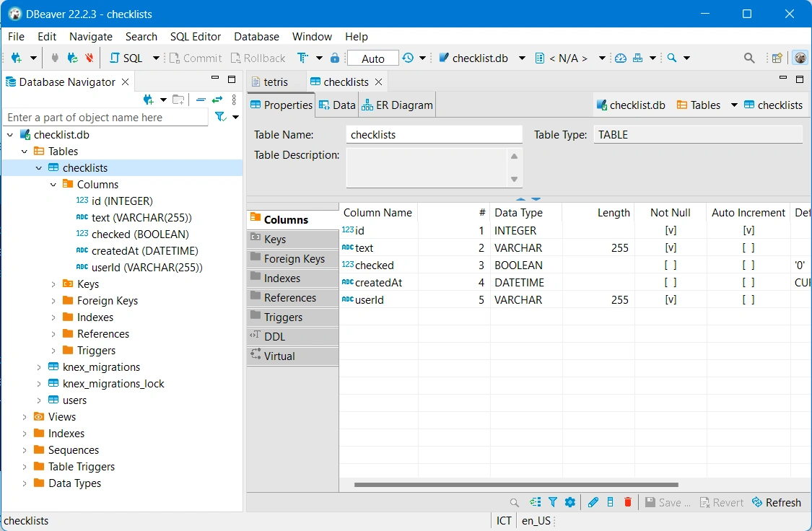Open the navigator view menu three-dots icon
Viewport: 812px width, 531px height.
234,100
